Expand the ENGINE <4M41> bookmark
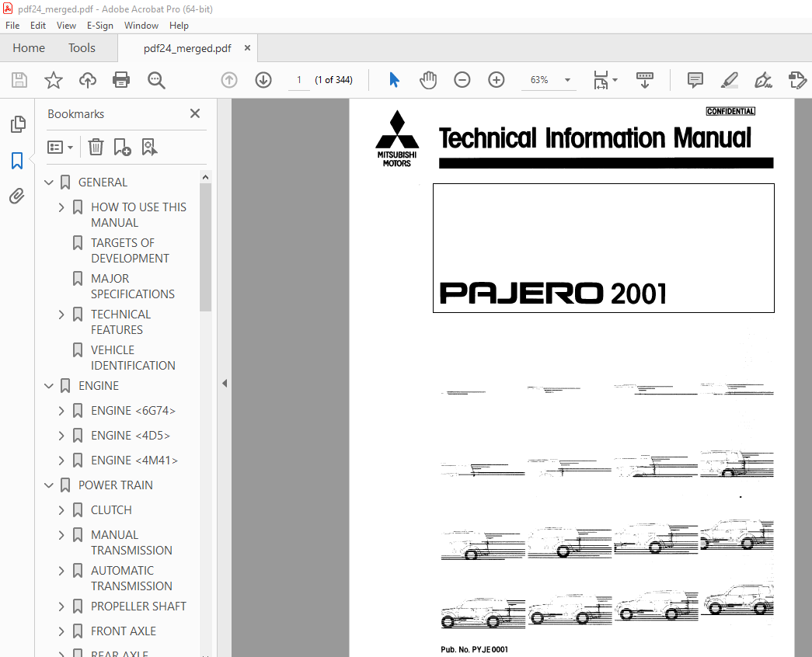This screenshot has width=812, height=657. (61, 461)
